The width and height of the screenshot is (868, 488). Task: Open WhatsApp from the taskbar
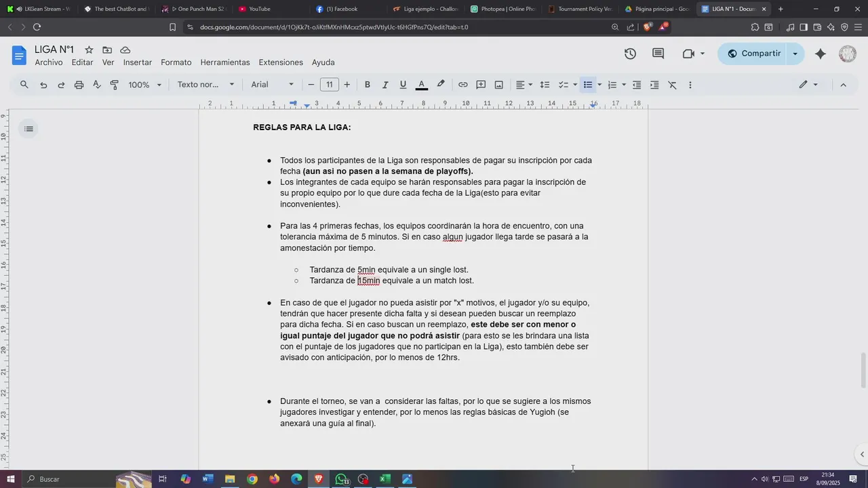click(341, 479)
